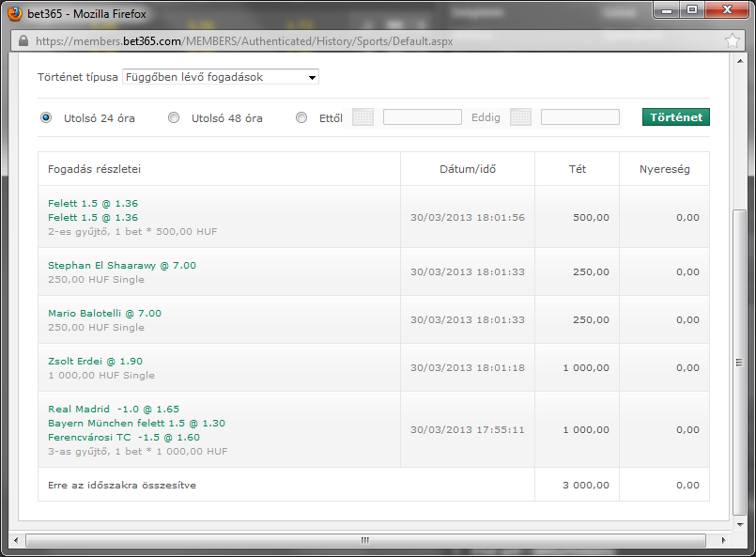The image size is (756, 557).
Task: Open the Eddig calendar picker icon
Action: 520,117
